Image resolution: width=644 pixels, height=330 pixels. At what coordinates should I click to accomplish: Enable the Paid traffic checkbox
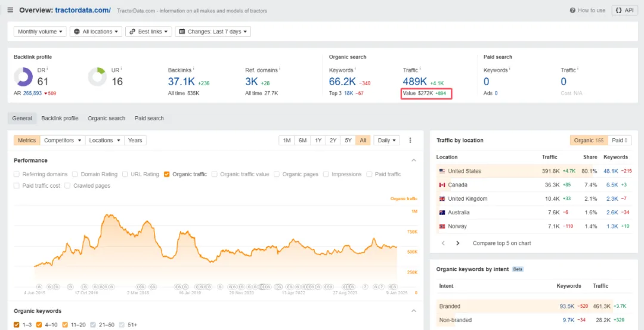coord(369,174)
